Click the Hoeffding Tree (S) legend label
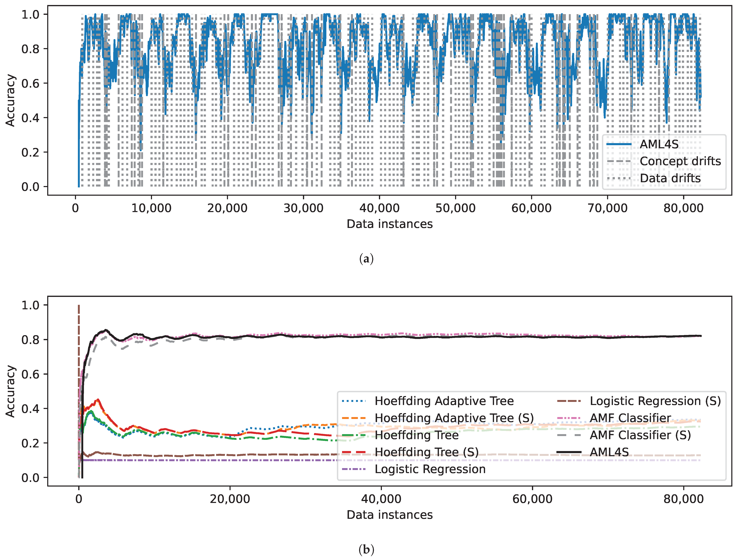Viewport: 737px width, 560px height. [426, 452]
